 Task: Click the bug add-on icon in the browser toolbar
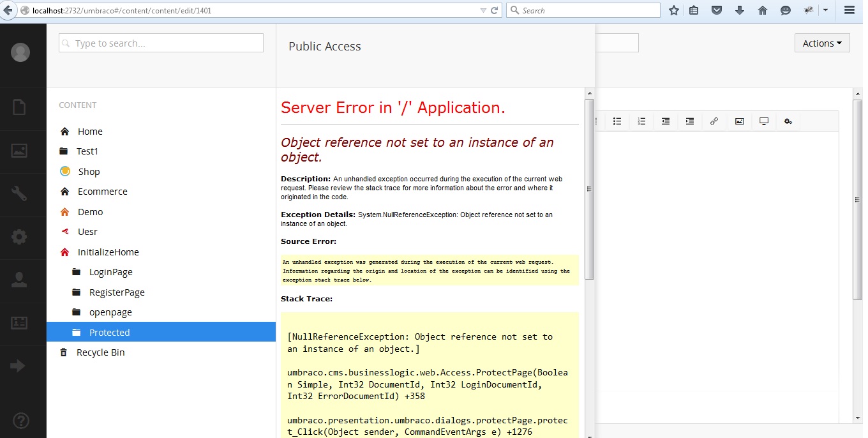(809, 10)
